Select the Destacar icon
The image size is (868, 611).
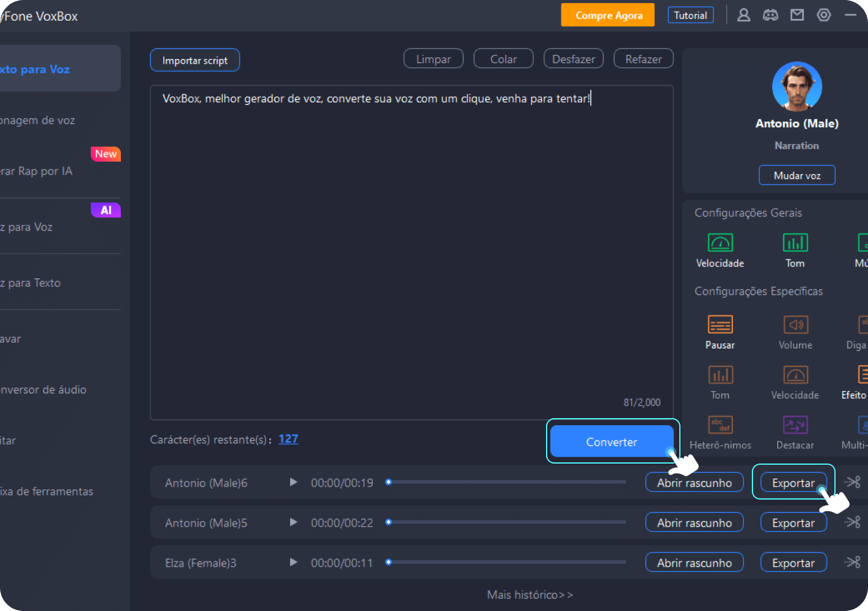click(795, 425)
